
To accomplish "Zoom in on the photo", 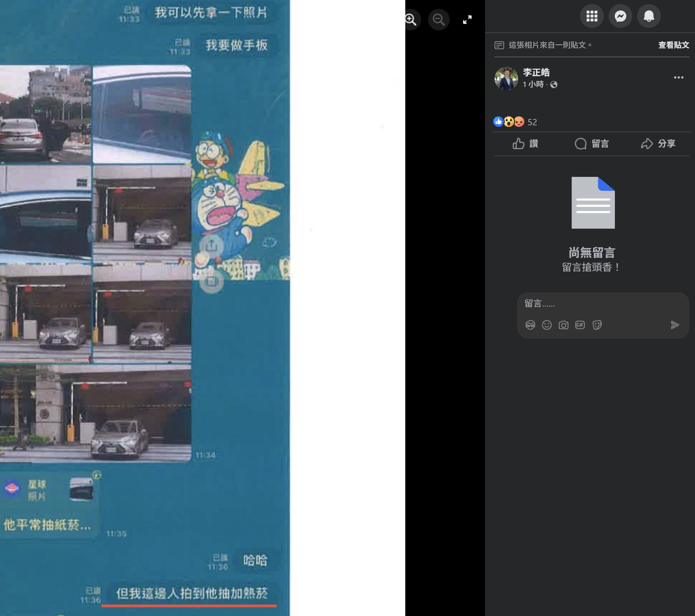I will tap(411, 20).
